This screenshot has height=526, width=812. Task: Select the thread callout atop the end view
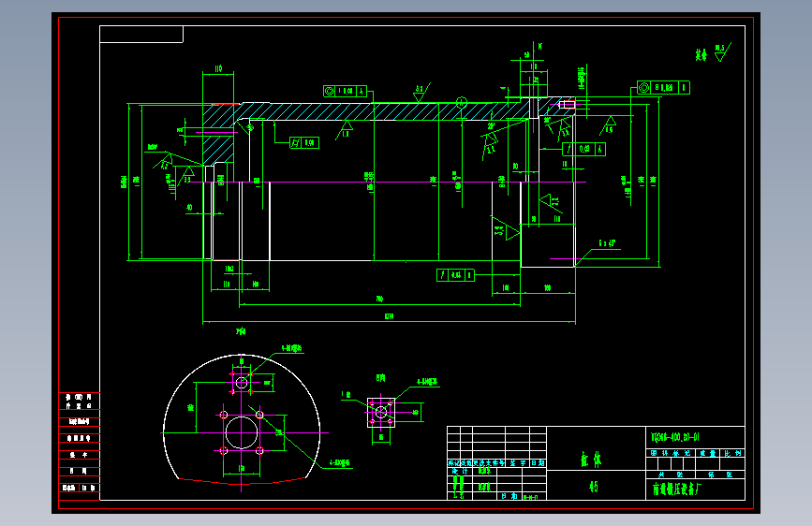(291, 348)
